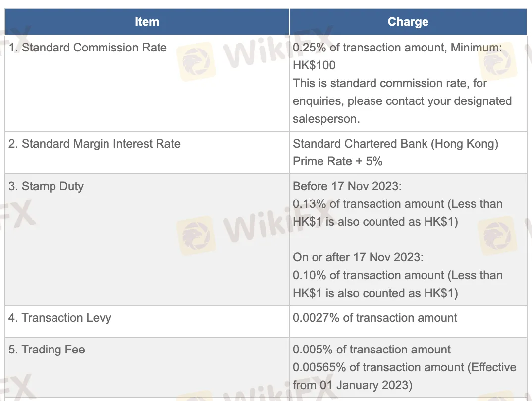The width and height of the screenshot is (532, 401).
Task: Click the Before 17 Nov 2023 line
Action: pyautogui.click(x=347, y=186)
